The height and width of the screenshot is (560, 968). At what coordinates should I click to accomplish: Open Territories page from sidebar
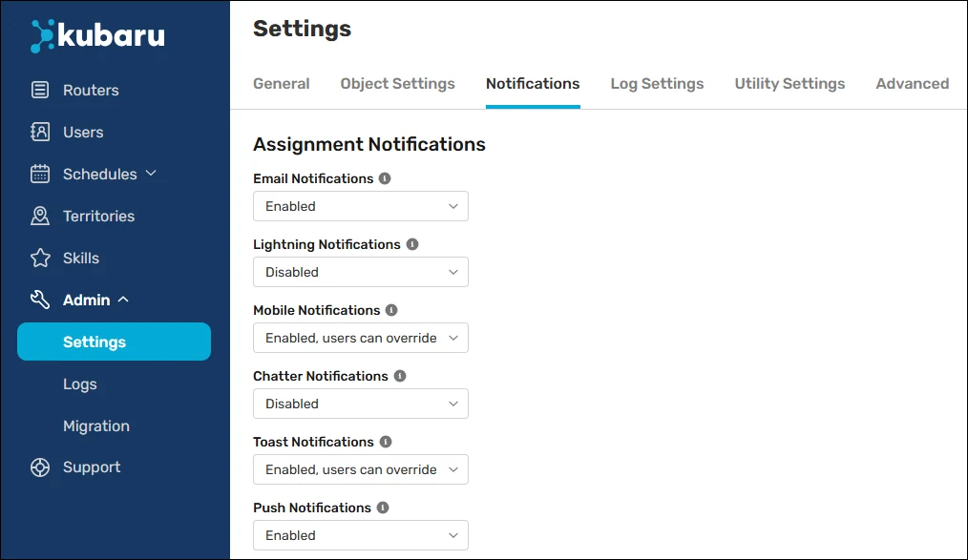98,216
